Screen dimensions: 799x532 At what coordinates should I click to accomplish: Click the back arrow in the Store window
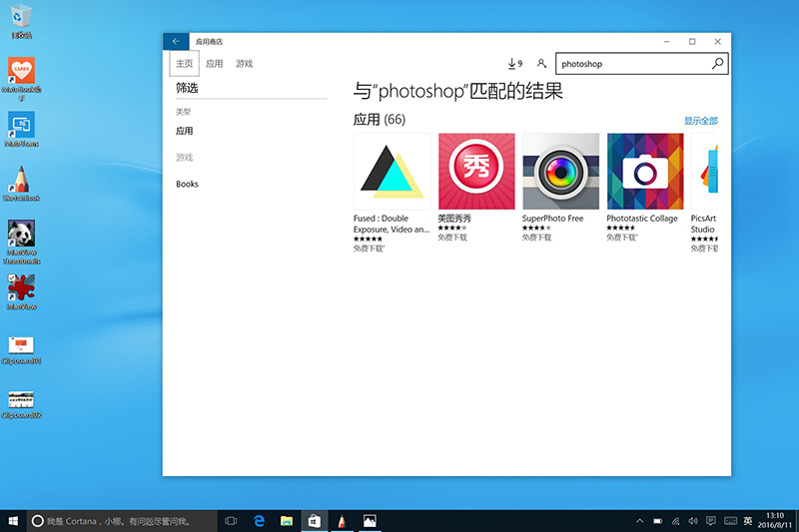coord(176,41)
